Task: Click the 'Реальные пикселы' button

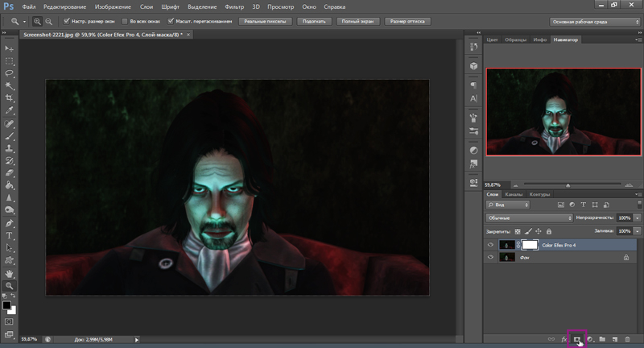Action: click(x=265, y=22)
